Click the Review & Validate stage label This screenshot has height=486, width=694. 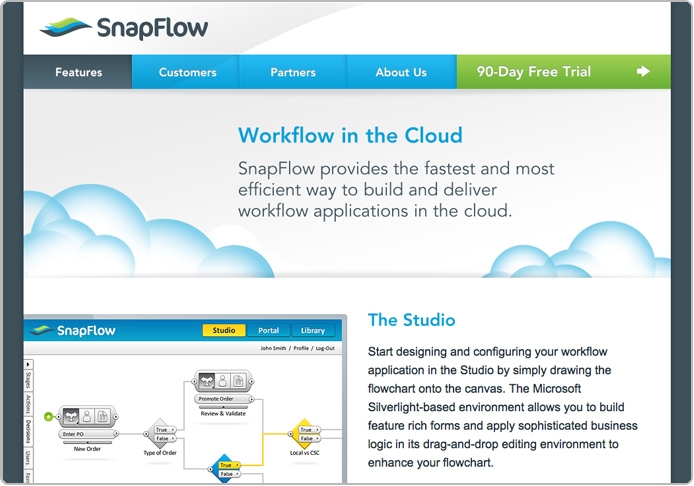pyautogui.click(x=223, y=413)
